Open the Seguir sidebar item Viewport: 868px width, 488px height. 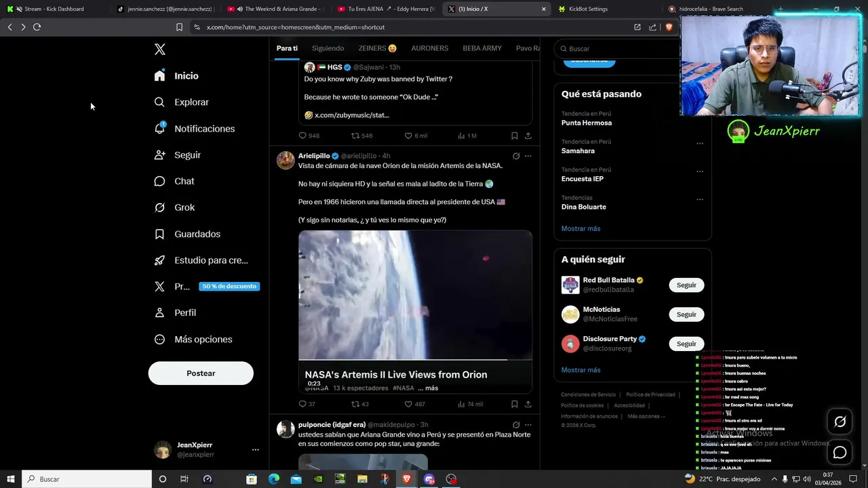tap(177, 155)
